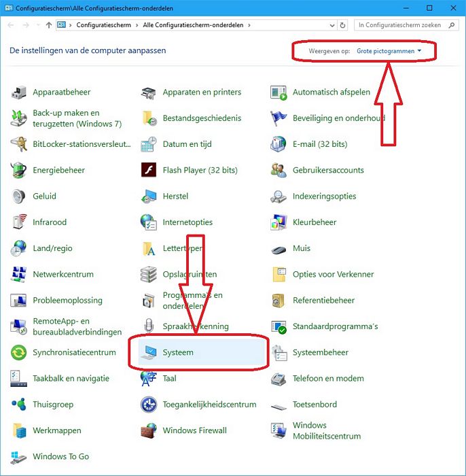Open Back-up maken en terugzetten link
466x476 pixels.
[77, 118]
